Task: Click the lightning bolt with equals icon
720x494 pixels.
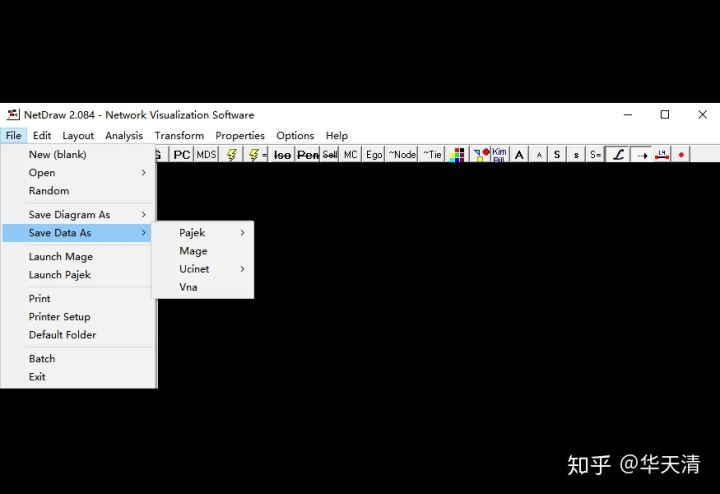Action: point(255,155)
